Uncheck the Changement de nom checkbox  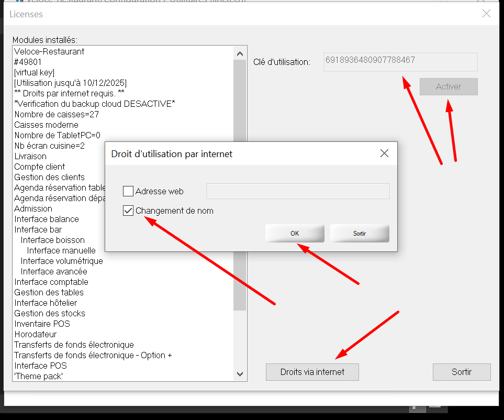pos(128,211)
